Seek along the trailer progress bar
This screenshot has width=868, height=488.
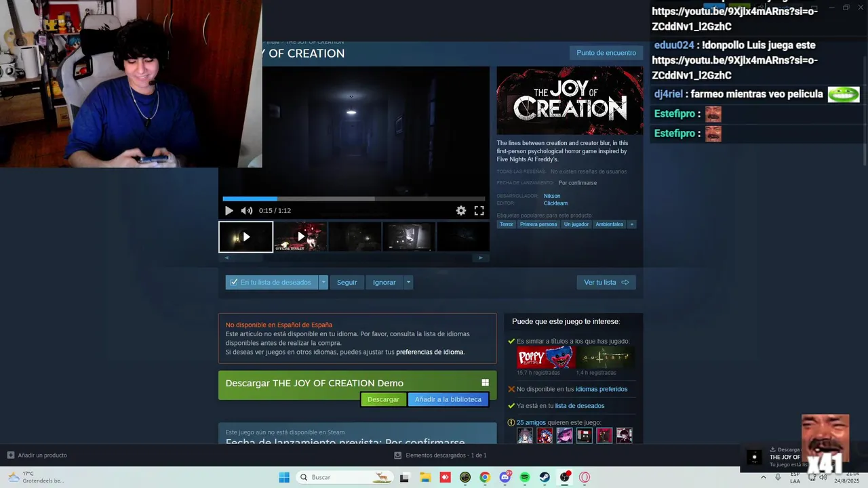click(353, 199)
